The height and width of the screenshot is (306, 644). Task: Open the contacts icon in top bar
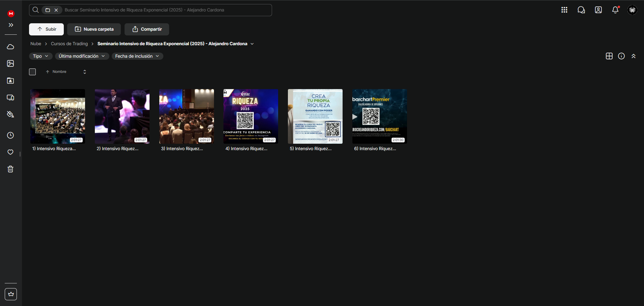(x=598, y=10)
